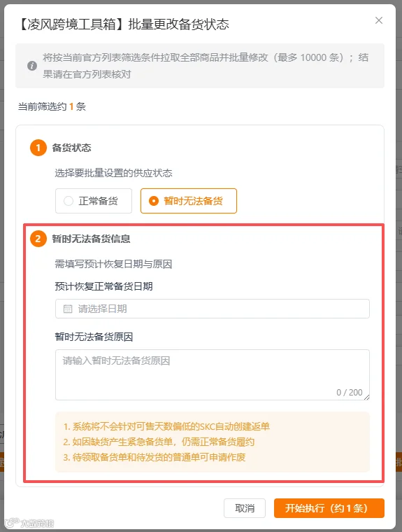
Task: Click the 0 / 200 character counter
Action: (349, 393)
